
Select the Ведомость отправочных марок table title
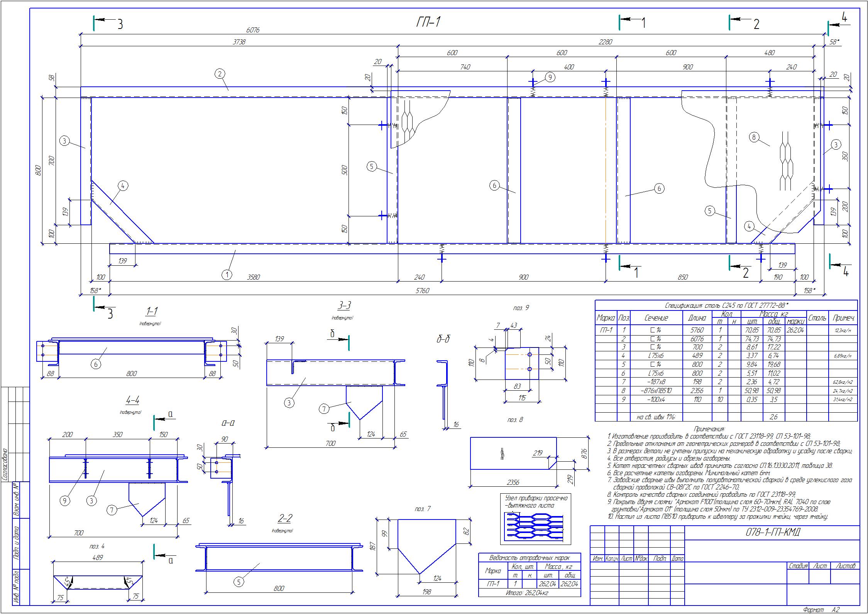pyautogui.click(x=529, y=558)
